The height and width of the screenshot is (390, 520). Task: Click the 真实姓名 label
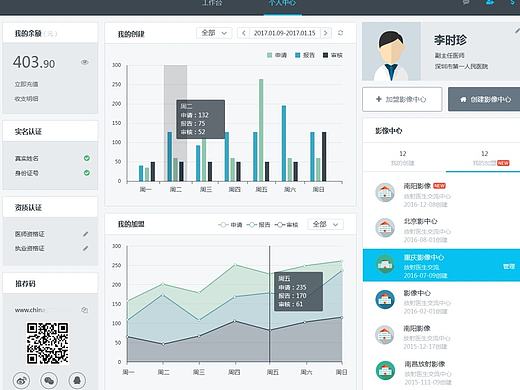click(27, 158)
